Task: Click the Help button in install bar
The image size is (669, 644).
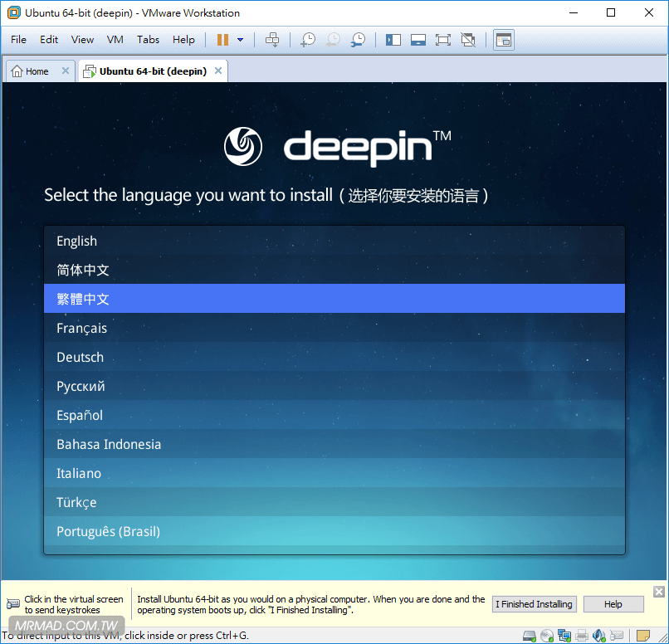Action: click(613, 604)
